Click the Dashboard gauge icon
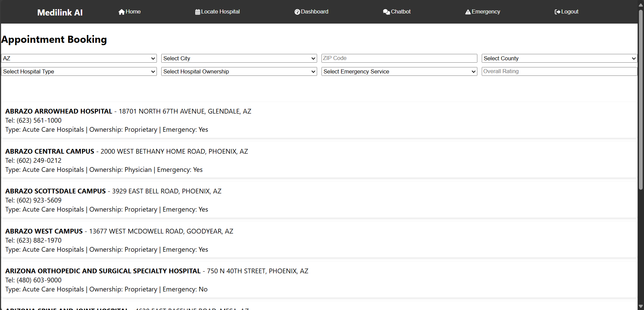The width and height of the screenshot is (644, 310). 297,12
